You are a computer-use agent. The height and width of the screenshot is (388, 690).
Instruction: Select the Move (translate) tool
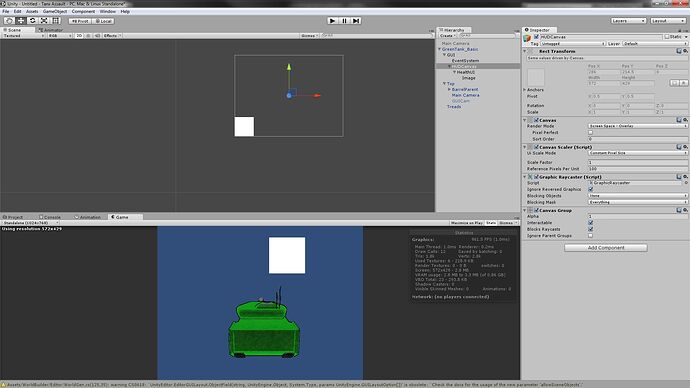click(x=21, y=21)
